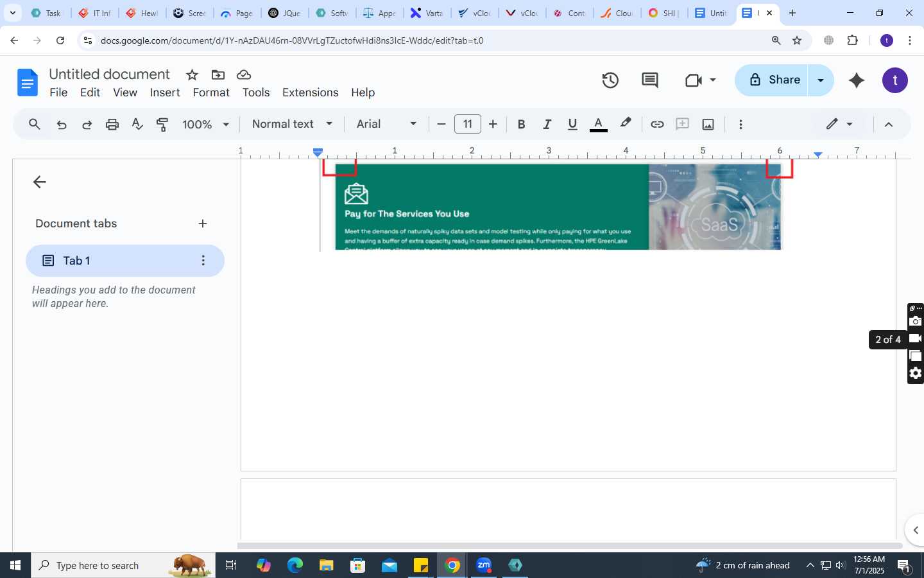Toggle italic formatting
This screenshot has height=578, width=924.
point(547,125)
